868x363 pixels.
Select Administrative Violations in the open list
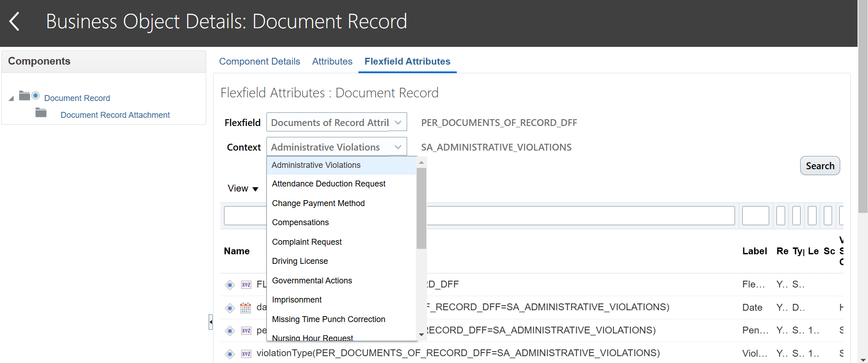click(x=342, y=165)
